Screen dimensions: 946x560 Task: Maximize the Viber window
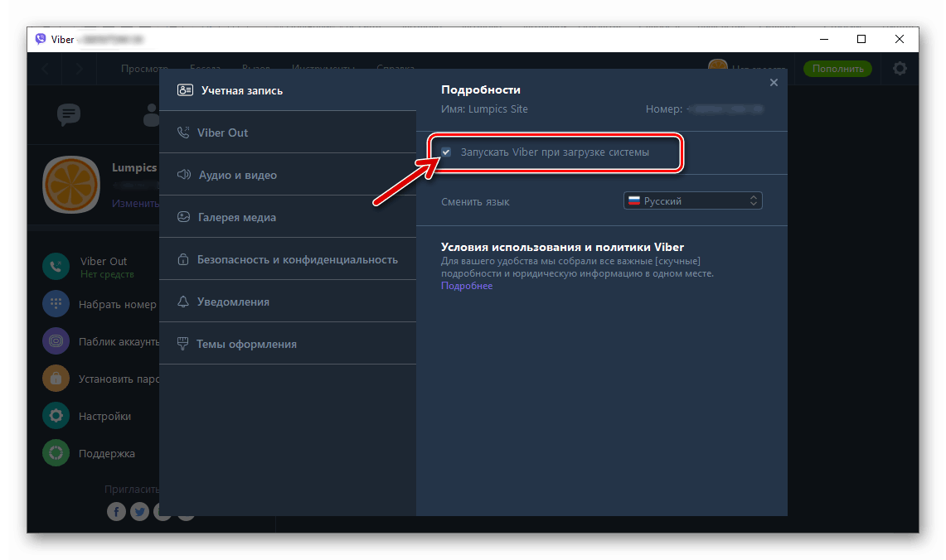coord(861,39)
